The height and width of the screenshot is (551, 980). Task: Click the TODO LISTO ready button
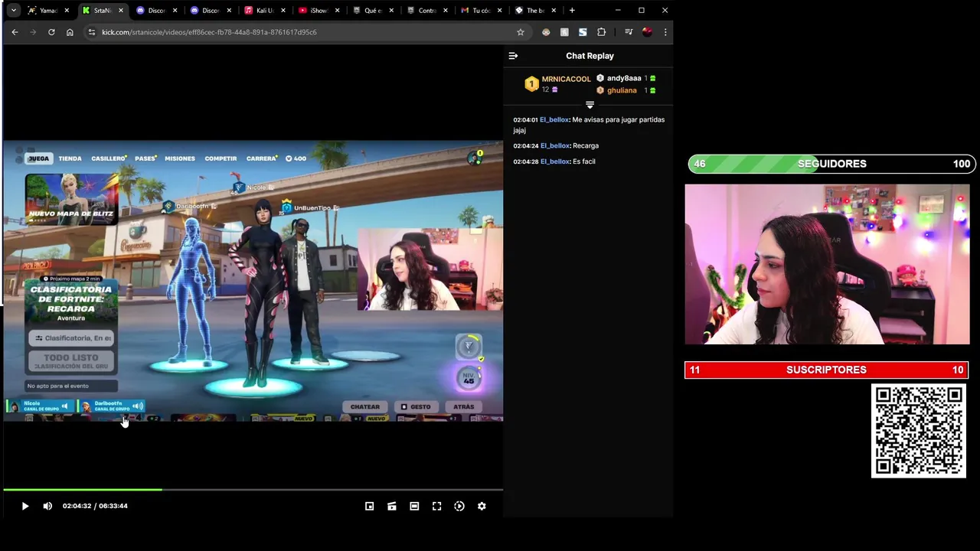point(71,361)
